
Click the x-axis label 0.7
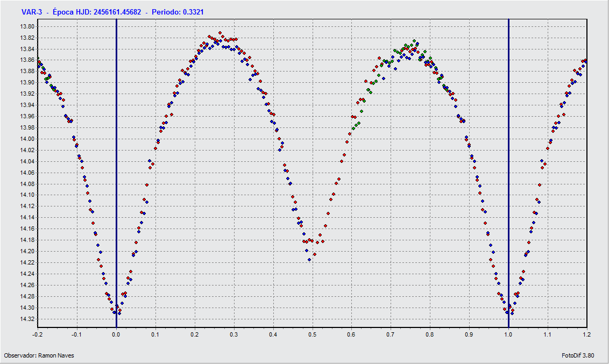(x=391, y=334)
